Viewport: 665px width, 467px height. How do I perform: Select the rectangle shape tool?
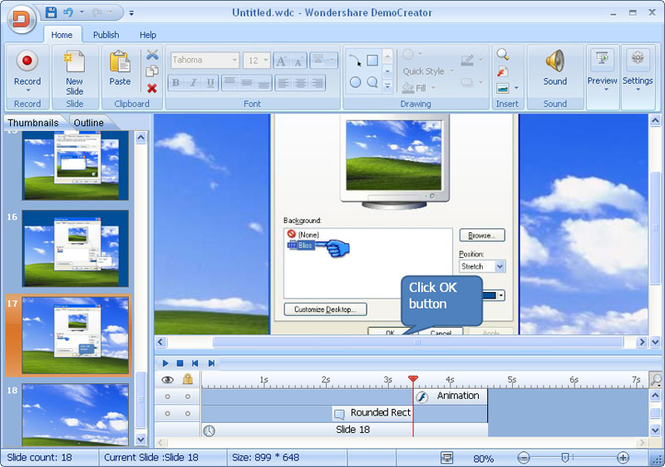coord(372,61)
